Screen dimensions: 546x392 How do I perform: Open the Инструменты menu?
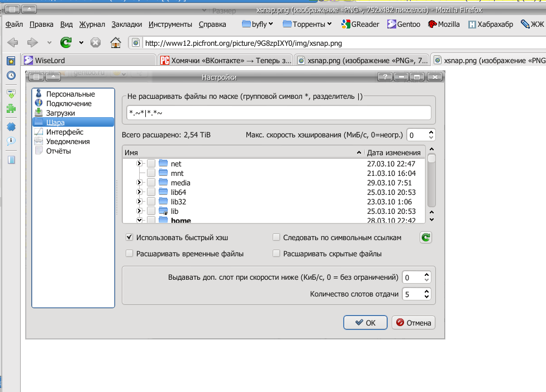coord(170,25)
